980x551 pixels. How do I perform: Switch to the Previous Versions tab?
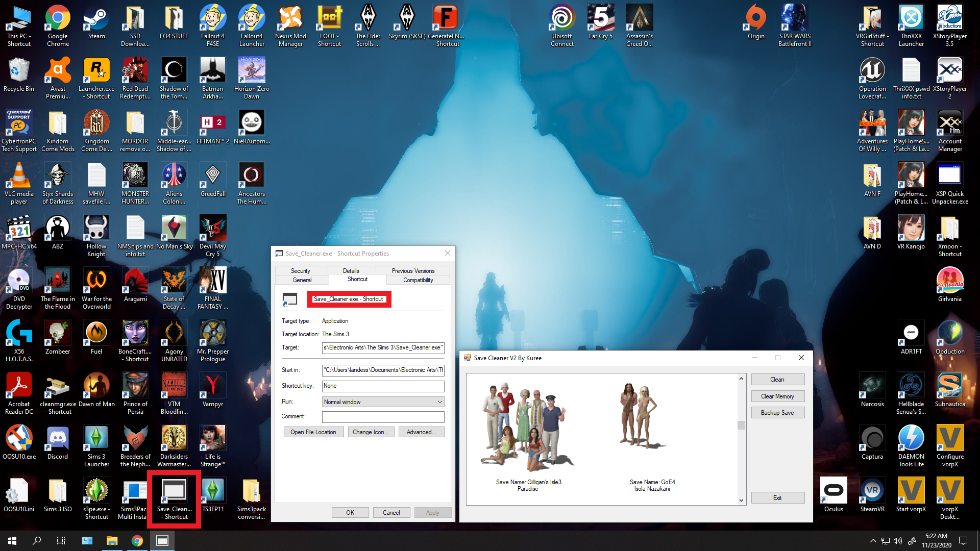tap(413, 271)
